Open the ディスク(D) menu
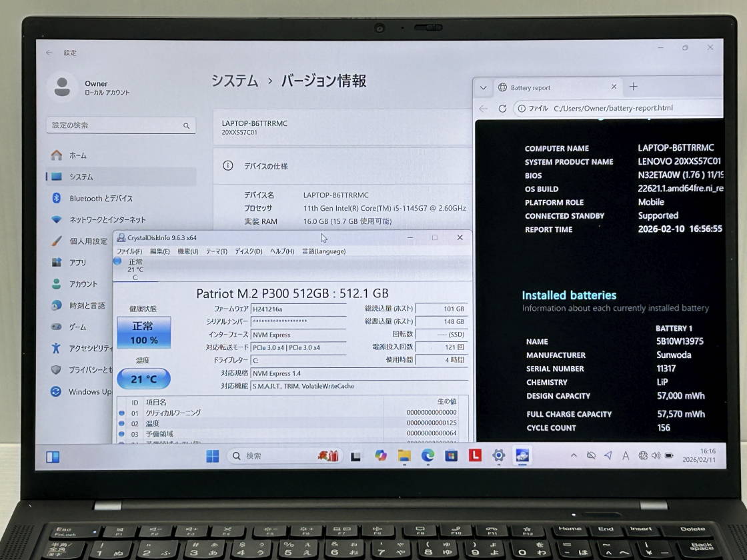This screenshot has height=560, width=747. point(248,251)
